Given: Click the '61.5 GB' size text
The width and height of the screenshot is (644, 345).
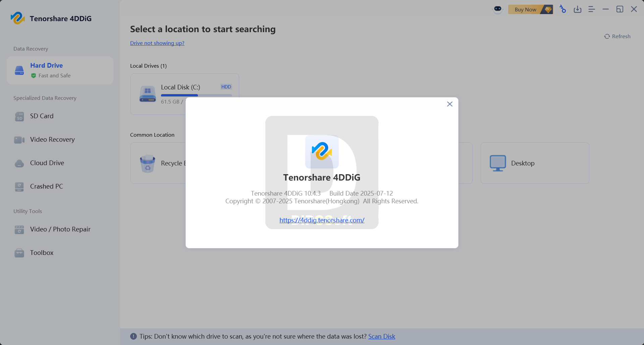Looking at the screenshot, I should tap(170, 101).
